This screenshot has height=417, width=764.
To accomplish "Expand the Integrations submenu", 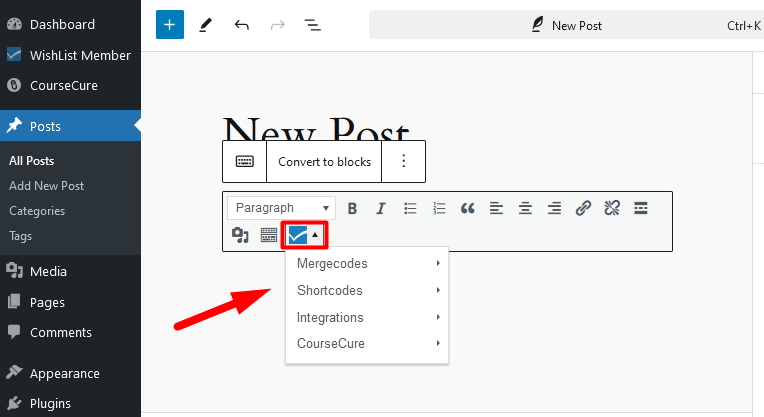I will click(x=367, y=317).
